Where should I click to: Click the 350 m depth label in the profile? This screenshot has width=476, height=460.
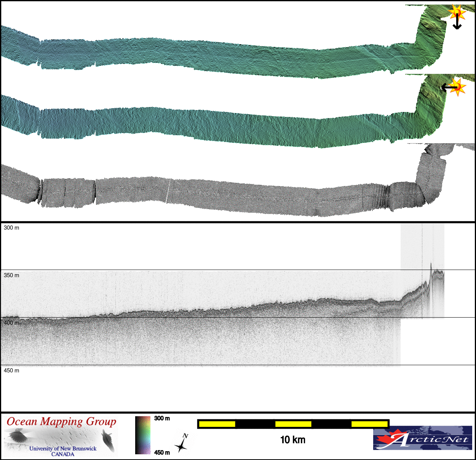point(11,275)
